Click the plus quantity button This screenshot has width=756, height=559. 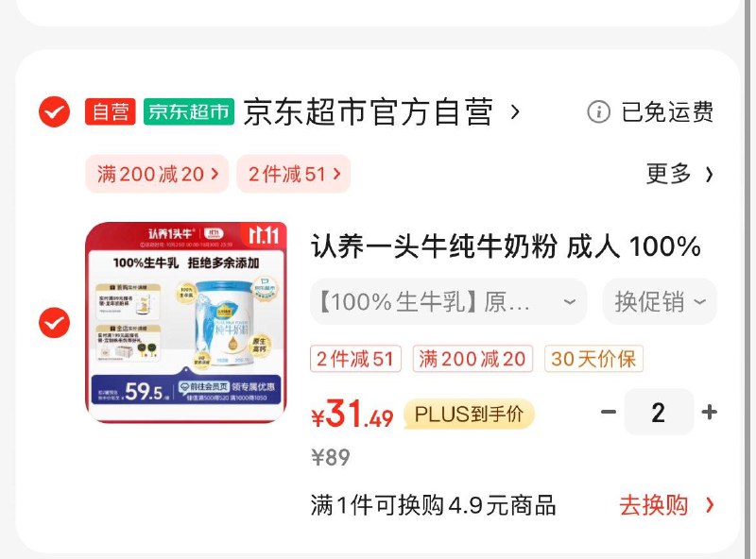point(710,412)
